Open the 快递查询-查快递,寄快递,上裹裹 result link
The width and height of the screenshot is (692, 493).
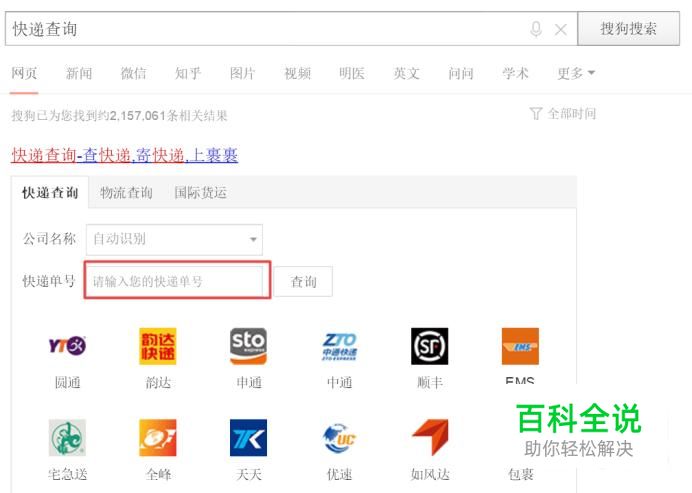(x=124, y=155)
